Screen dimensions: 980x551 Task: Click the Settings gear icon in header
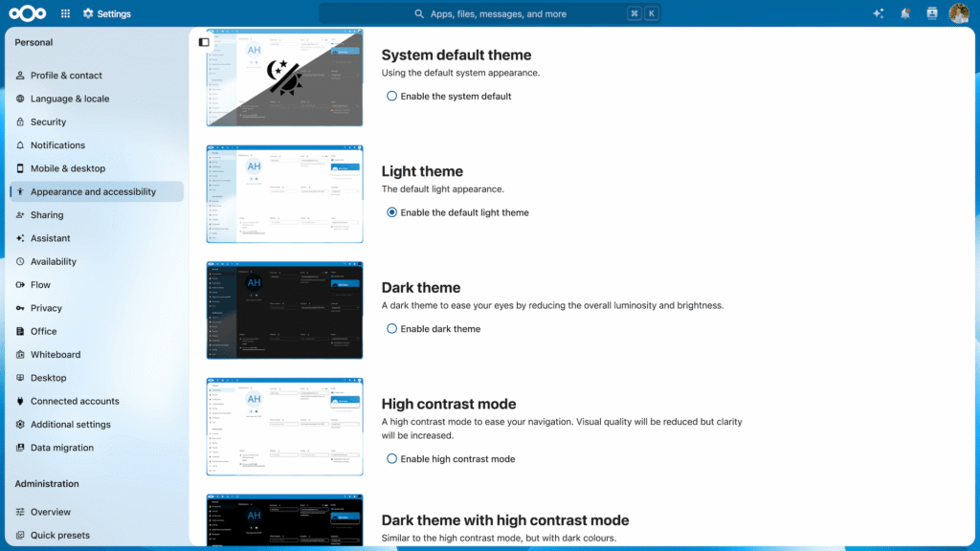[88, 13]
